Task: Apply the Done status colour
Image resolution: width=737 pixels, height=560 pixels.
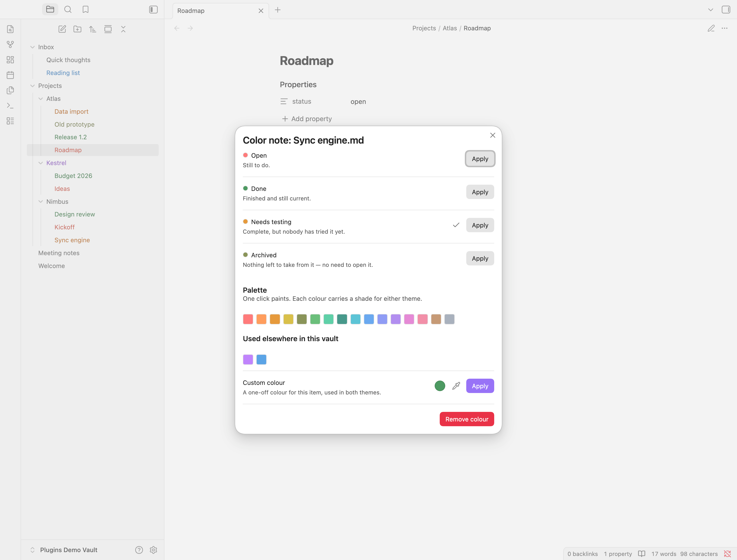Action: (480, 192)
